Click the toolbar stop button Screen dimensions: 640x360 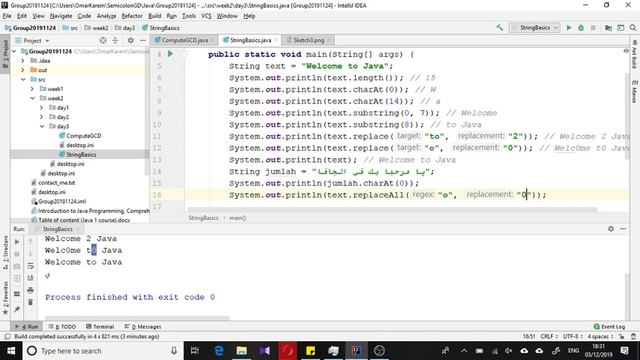(x=593, y=28)
